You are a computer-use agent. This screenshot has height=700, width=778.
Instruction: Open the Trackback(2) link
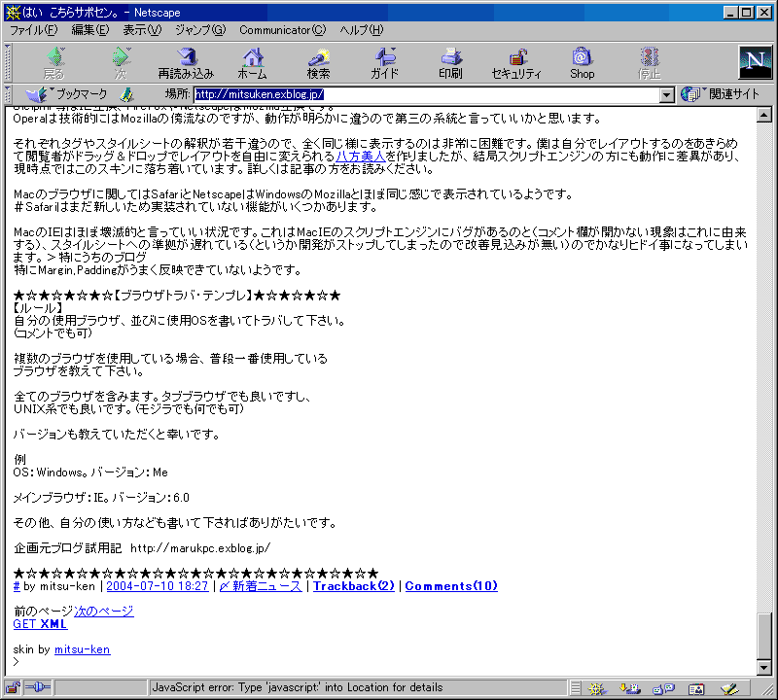click(x=354, y=586)
